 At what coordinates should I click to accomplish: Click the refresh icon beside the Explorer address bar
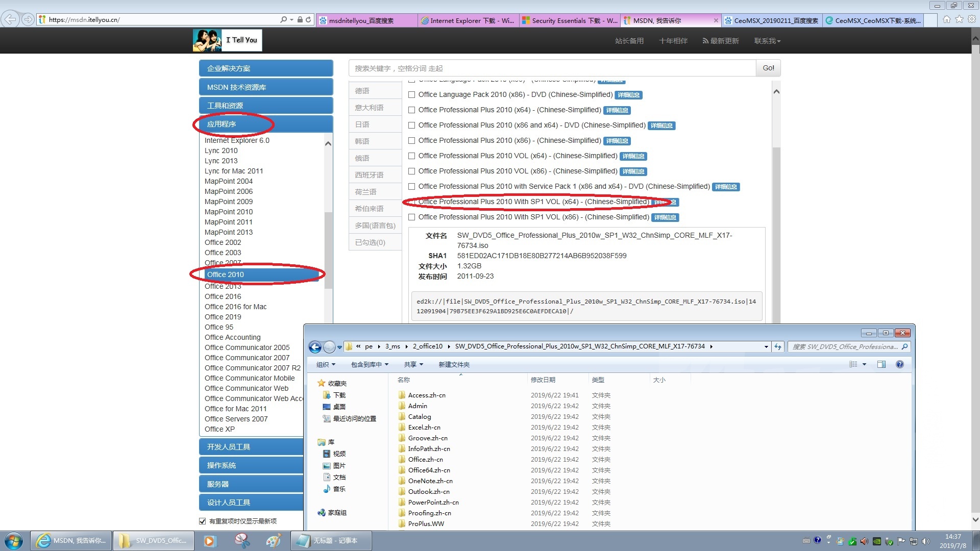pos(778,347)
